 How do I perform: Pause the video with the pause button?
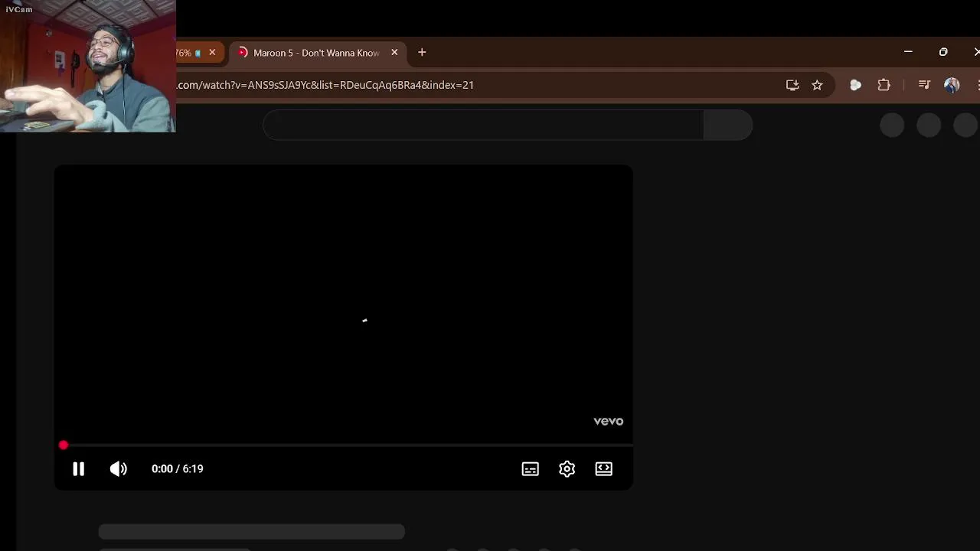(x=78, y=469)
